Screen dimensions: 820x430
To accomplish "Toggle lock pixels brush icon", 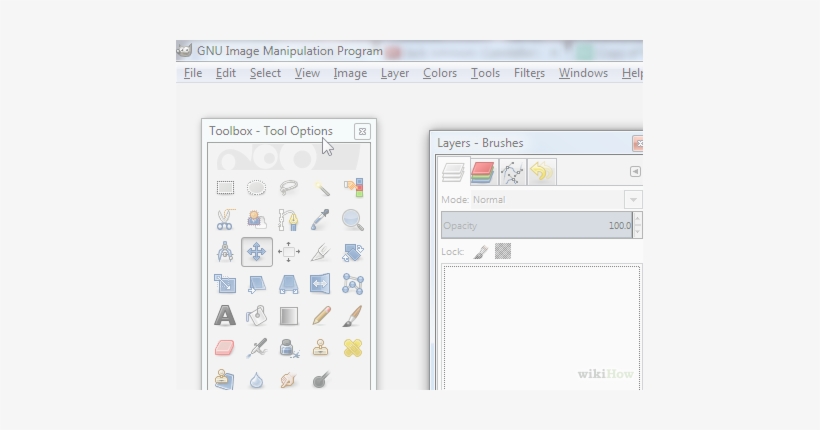I will (x=481, y=252).
